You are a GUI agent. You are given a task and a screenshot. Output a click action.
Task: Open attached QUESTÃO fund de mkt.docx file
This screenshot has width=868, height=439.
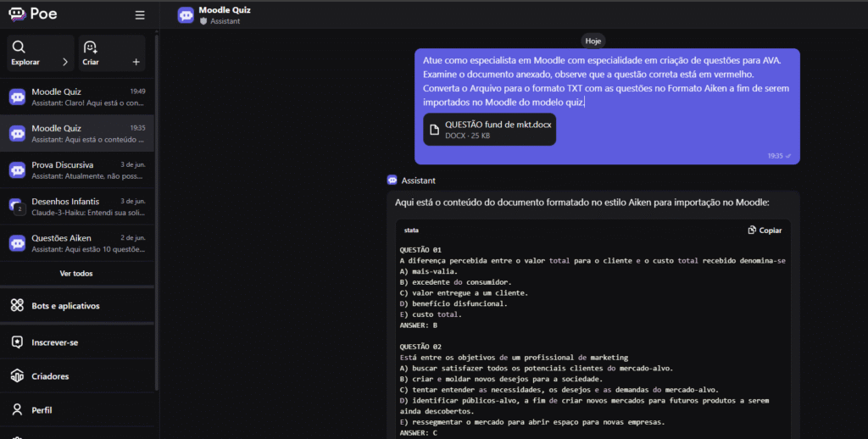pyautogui.click(x=489, y=130)
